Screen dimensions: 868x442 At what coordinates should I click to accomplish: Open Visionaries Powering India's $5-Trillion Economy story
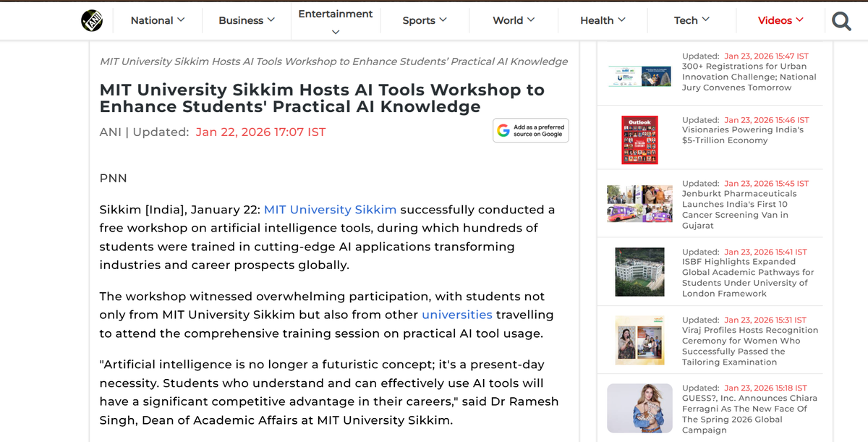(743, 135)
